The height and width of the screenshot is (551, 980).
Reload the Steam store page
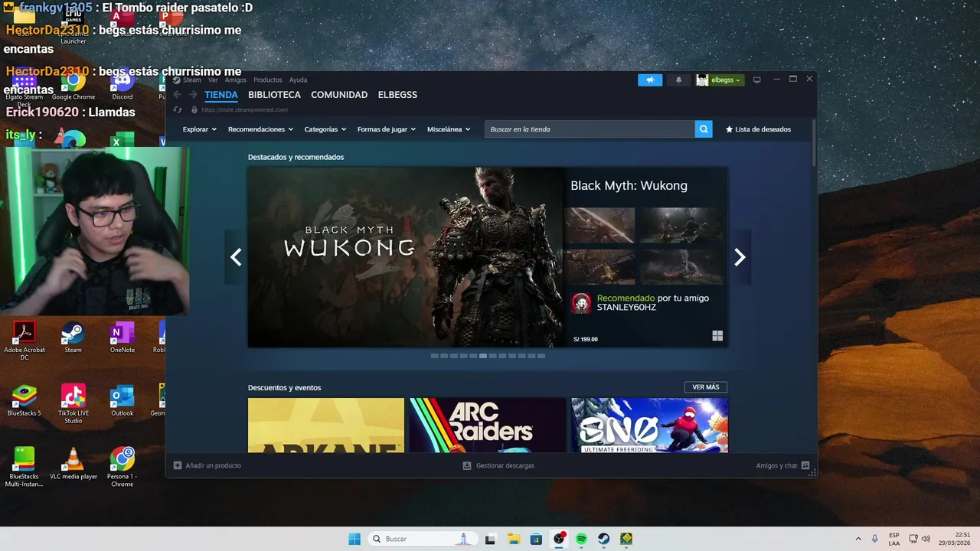(178, 109)
